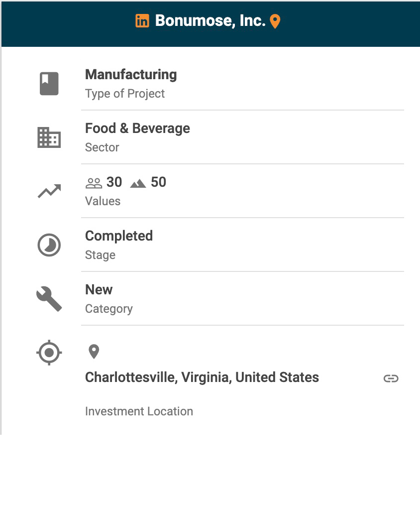The height and width of the screenshot is (505, 420).
Task: Click the bookmark Type of Project icon
Action: 49,83
